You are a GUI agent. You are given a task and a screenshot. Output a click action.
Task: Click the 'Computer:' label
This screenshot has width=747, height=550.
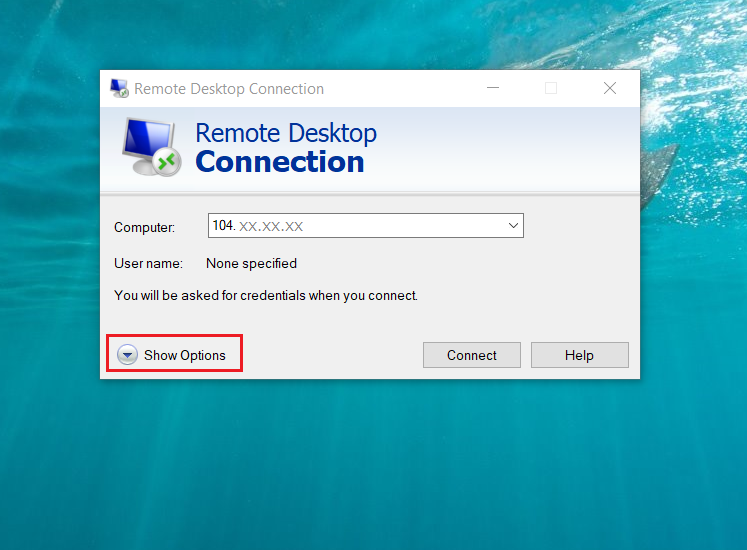tap(144, 227)
